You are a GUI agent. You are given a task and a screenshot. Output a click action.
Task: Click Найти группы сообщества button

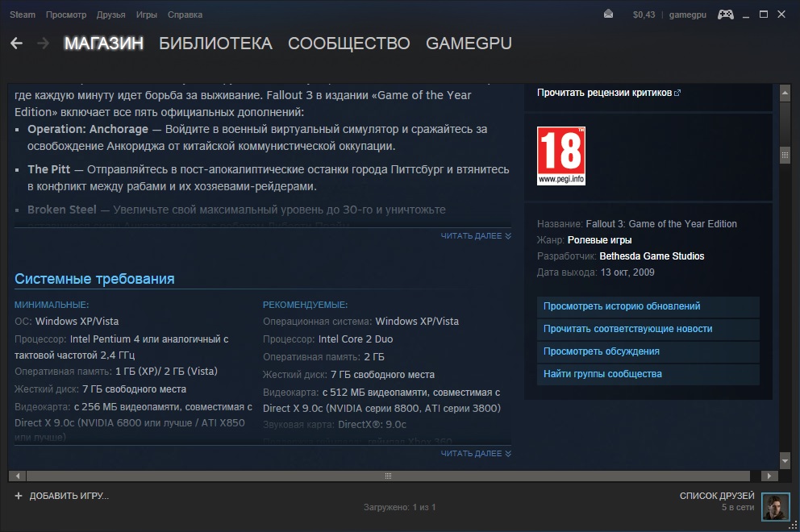click(x=648, y=374)
